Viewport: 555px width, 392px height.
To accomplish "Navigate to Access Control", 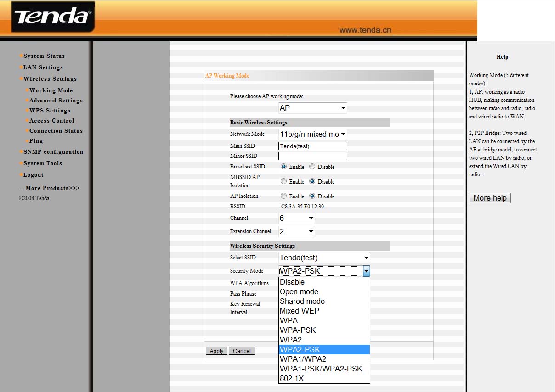I will pos(51,121).
